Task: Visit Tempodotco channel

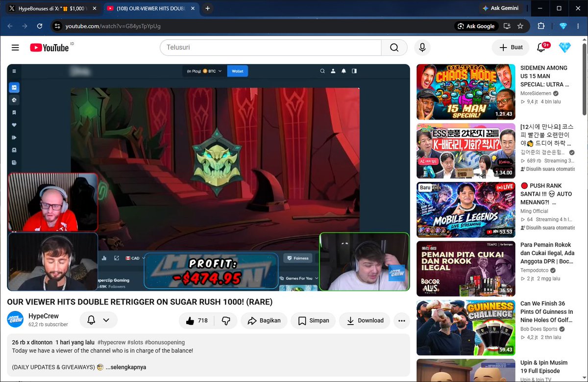Action: click(535, 270)
